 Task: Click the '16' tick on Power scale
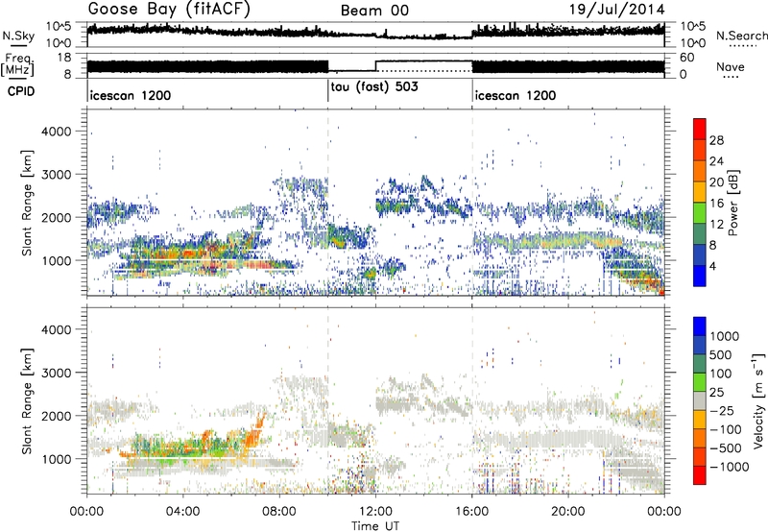716,204
